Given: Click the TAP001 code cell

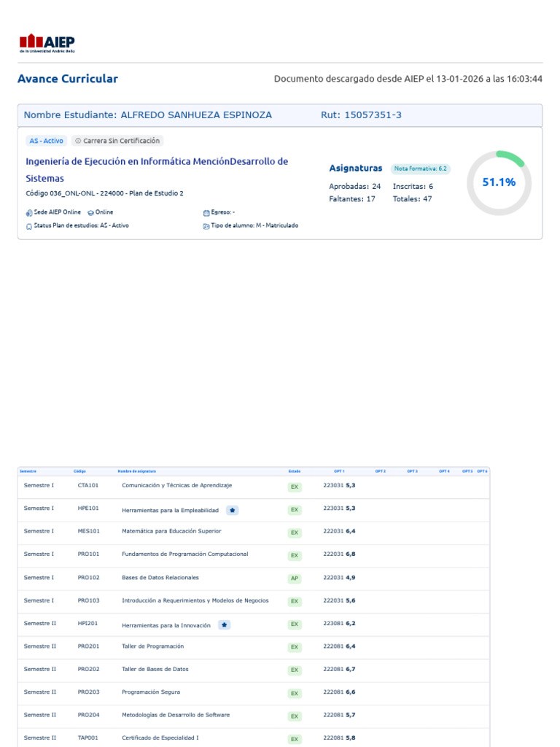Looking at the screenshot, I should click(87, 738).
